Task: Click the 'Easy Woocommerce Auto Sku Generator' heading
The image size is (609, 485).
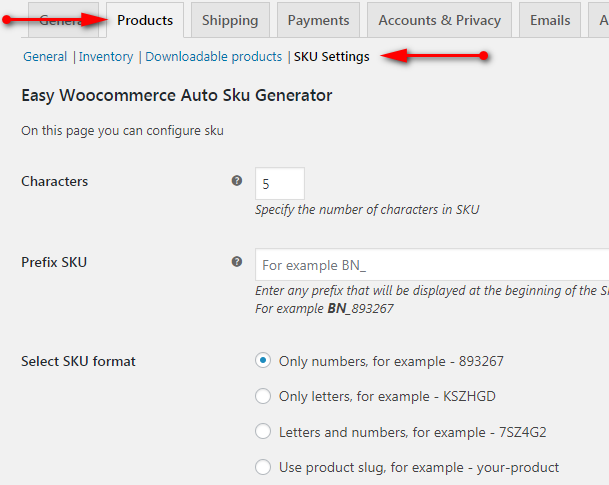Action: [176, 96]
